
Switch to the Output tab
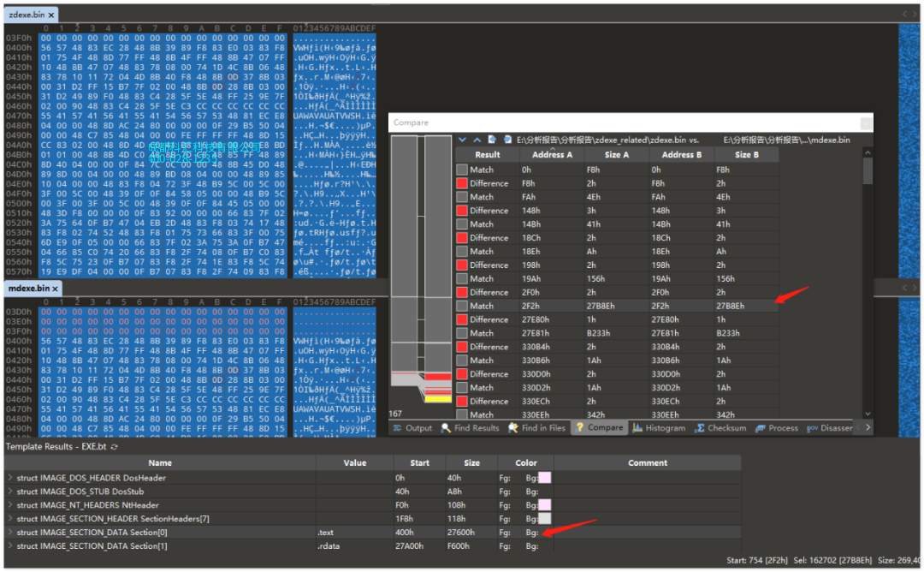412,428
